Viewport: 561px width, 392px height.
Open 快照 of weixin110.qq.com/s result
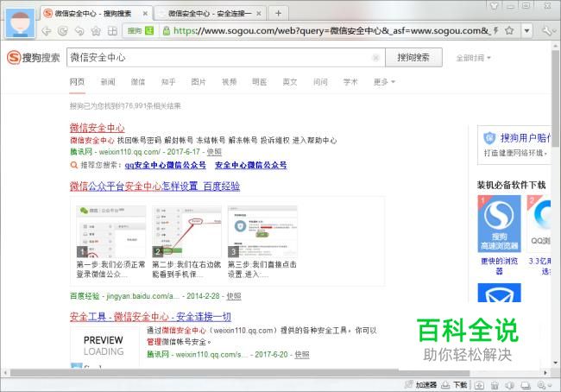point(302,355)
